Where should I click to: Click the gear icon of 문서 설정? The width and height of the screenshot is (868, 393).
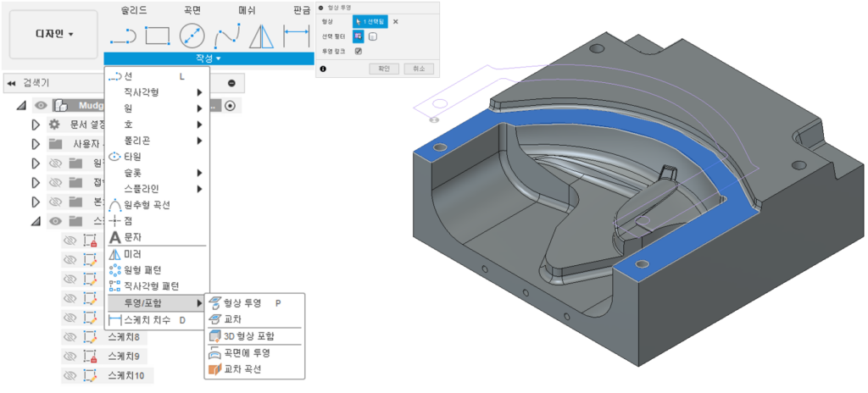coord(55,124)
